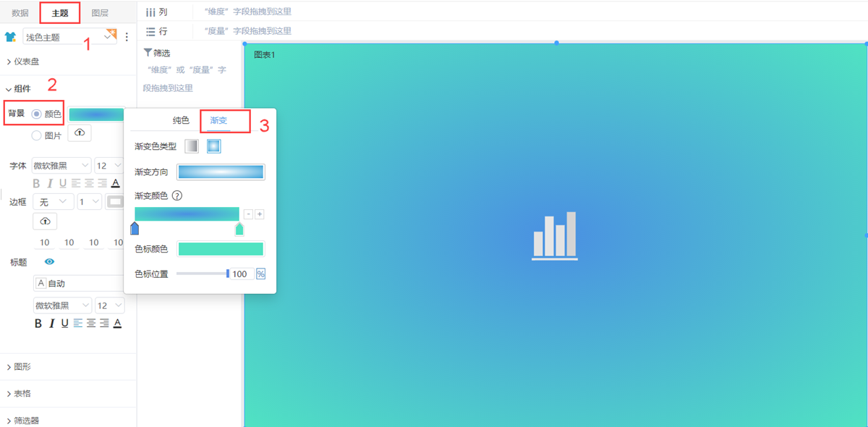Click the 行 rows drop area

pos(529,31)
